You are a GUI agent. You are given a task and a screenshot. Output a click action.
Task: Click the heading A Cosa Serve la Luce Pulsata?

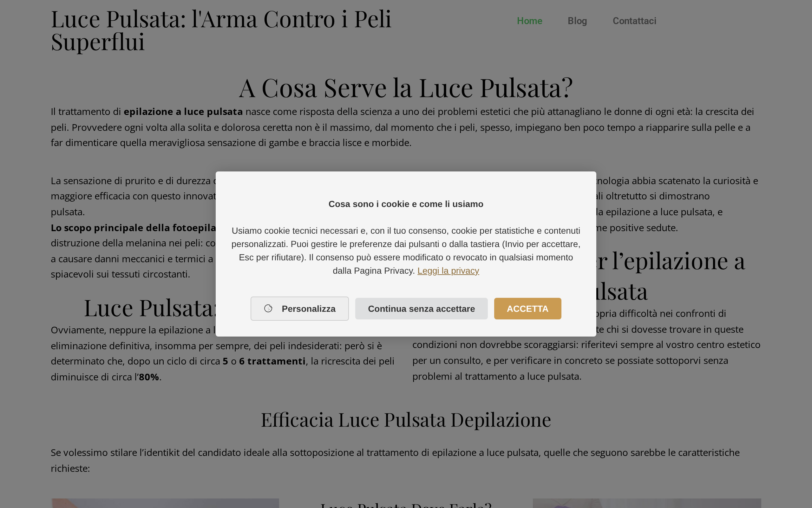pyautogui.click(x=406, y=88)
